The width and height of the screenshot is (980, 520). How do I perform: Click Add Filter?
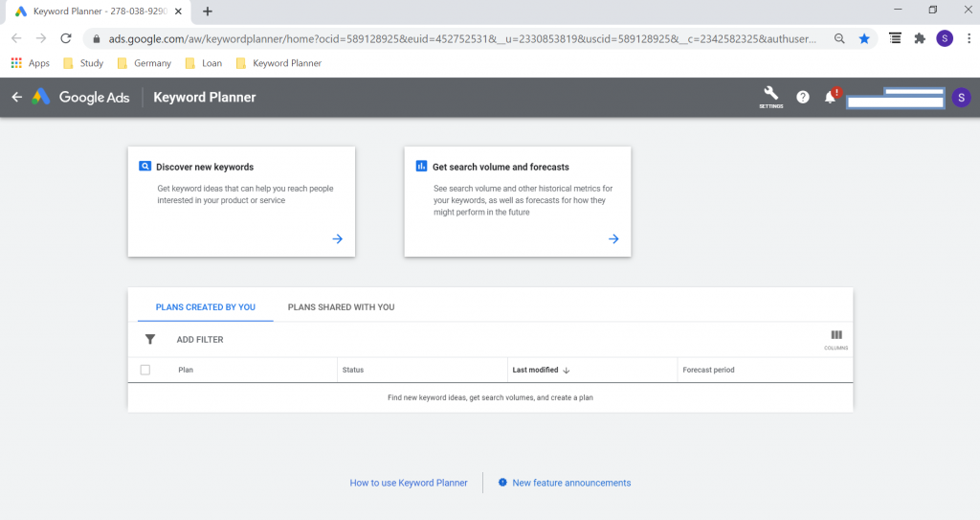[200, 339]
